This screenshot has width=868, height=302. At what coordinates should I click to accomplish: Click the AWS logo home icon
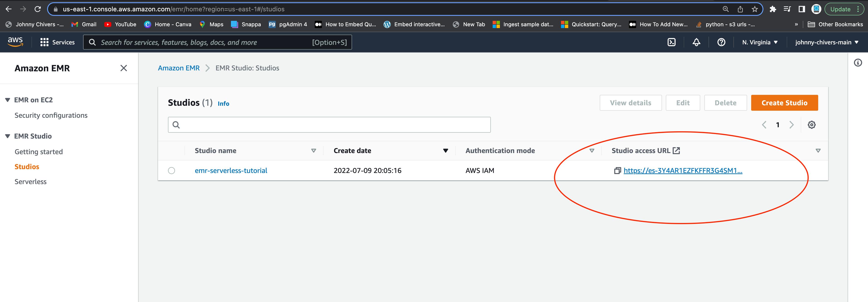click(x=15, y=42)
